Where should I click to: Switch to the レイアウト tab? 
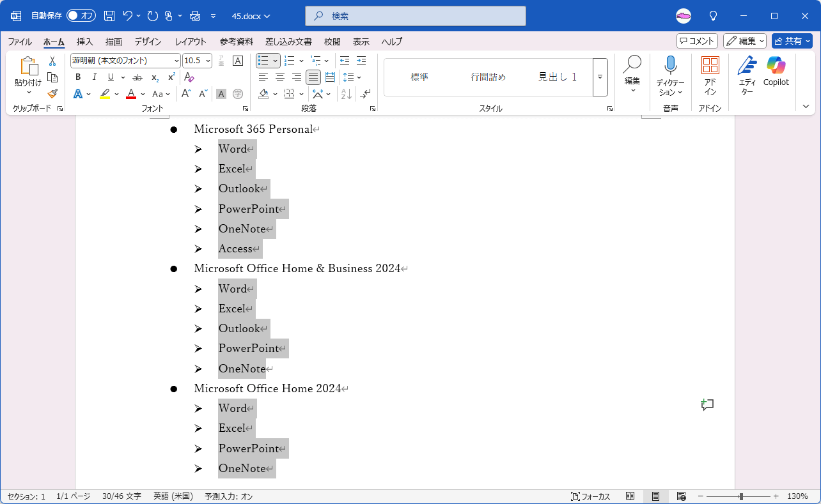click(191, 42)
